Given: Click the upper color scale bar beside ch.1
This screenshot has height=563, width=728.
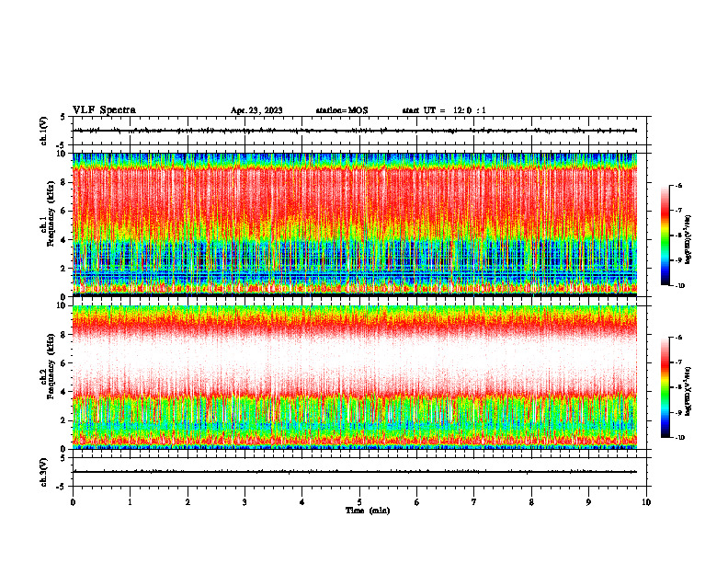Looking at the screenshot, I should (x=665, y=236).
